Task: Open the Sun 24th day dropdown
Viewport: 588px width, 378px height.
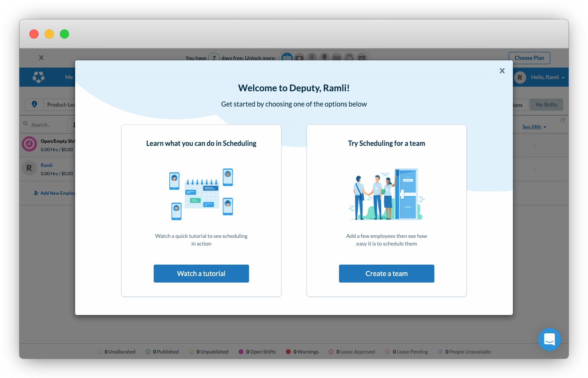Action: 534,127
